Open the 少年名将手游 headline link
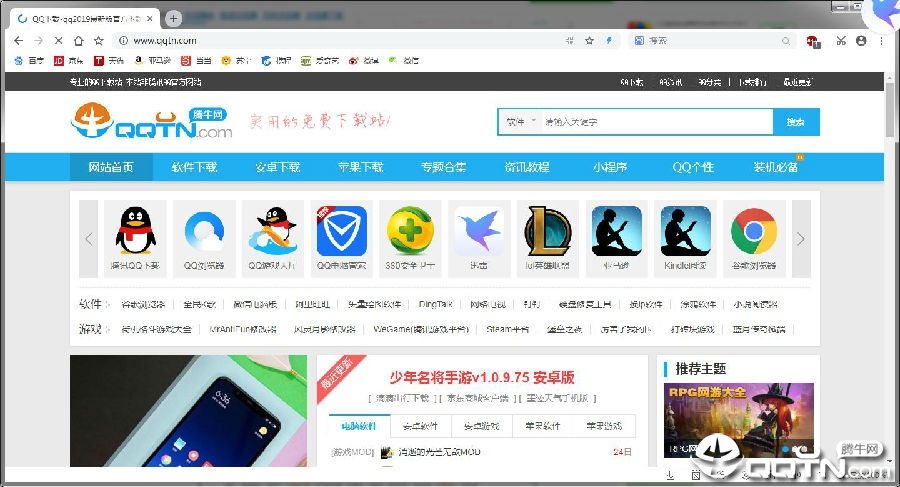The image size is (900, 487). (482, 377)
